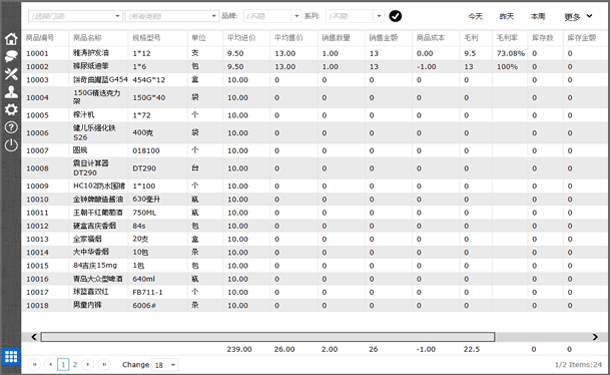Go to page 2
The width and height of the screenshot is (610, 375).
[x=75, y=364]
